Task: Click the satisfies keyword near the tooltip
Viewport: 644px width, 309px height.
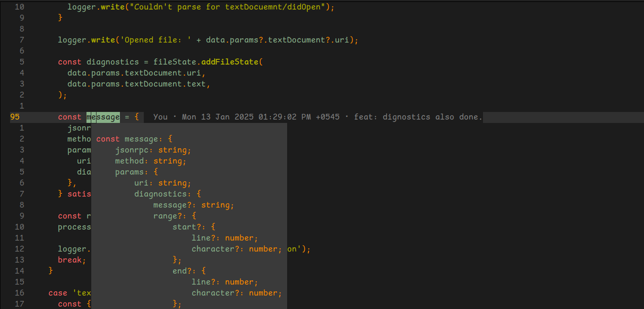Action: (79, 194)
